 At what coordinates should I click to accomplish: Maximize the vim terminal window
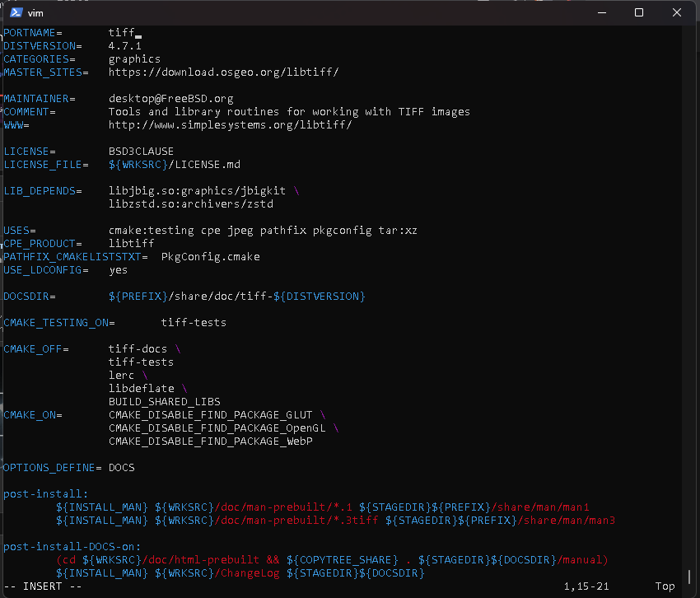point(639,12)
